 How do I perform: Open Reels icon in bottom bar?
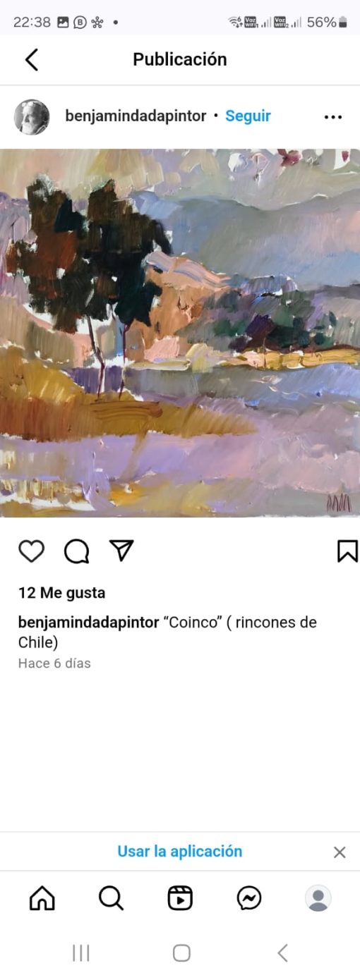click(180, 898)
